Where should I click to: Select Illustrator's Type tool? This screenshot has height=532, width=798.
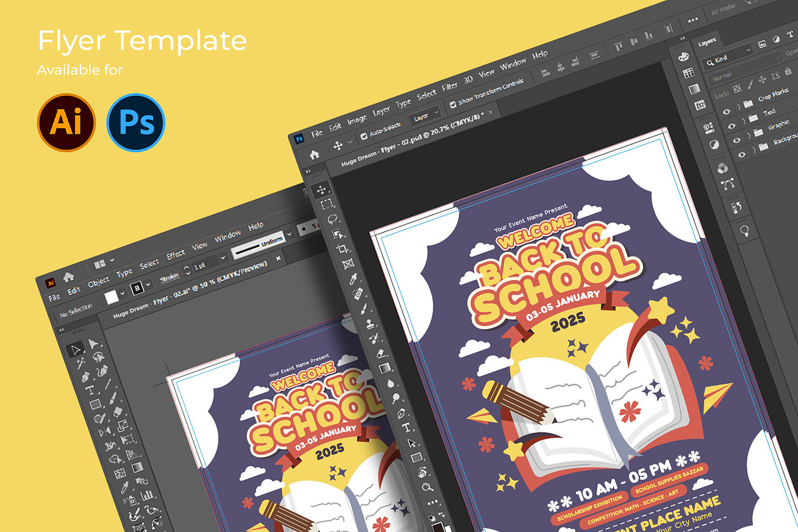click(89, 390)
